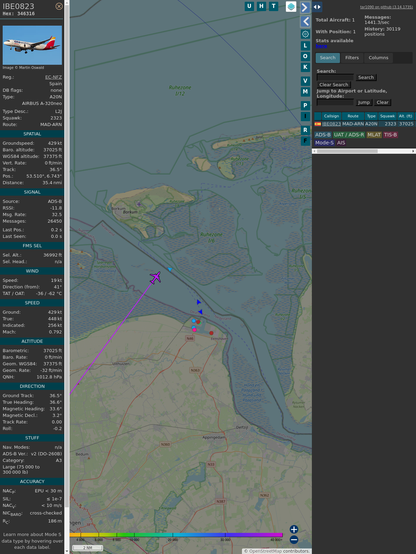416x554 pixels.
Task: Click the TIS-B legend label
Action: click(390, 135)
